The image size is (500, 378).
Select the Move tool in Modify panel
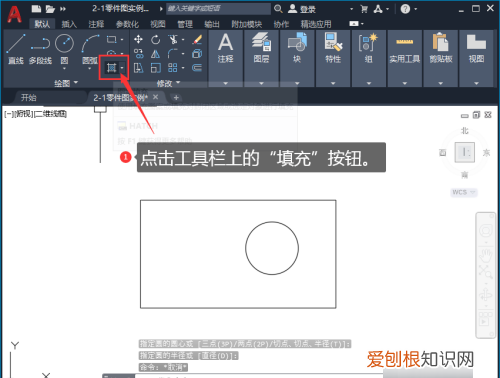point(138,40)
